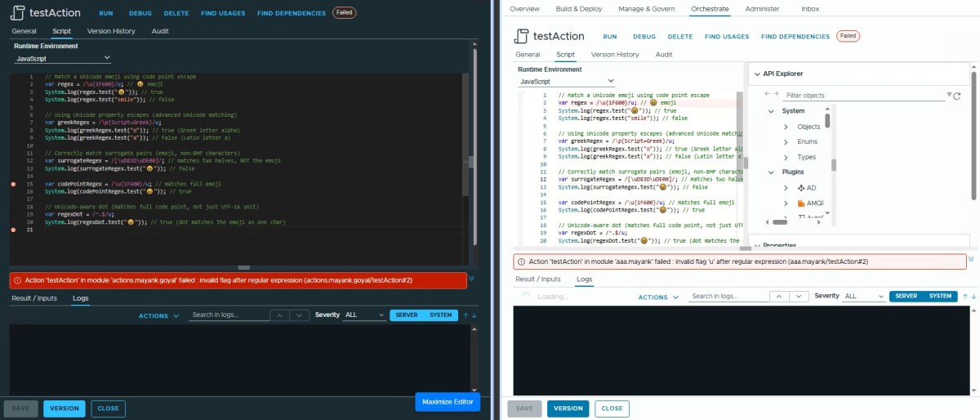This screenshot has height=420, width=980.
Task: Click API Explorer back arrow
Action: (767, 95)
